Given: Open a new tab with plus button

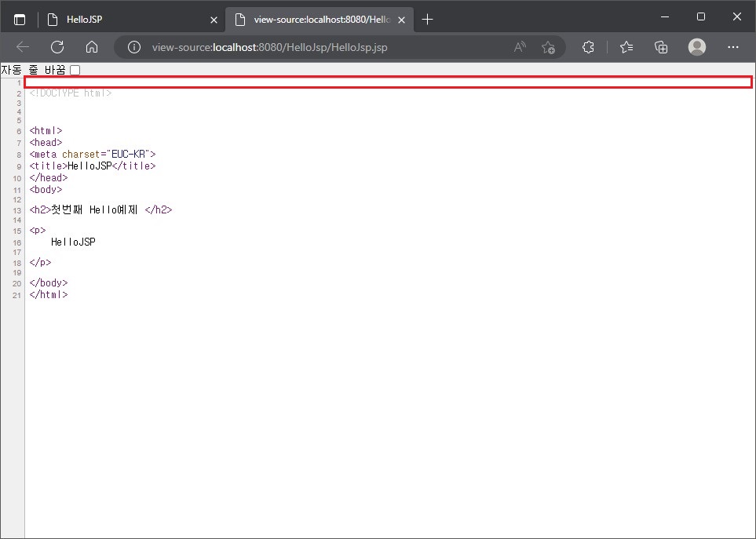Looking at the screenshot, I should [427, 20].
